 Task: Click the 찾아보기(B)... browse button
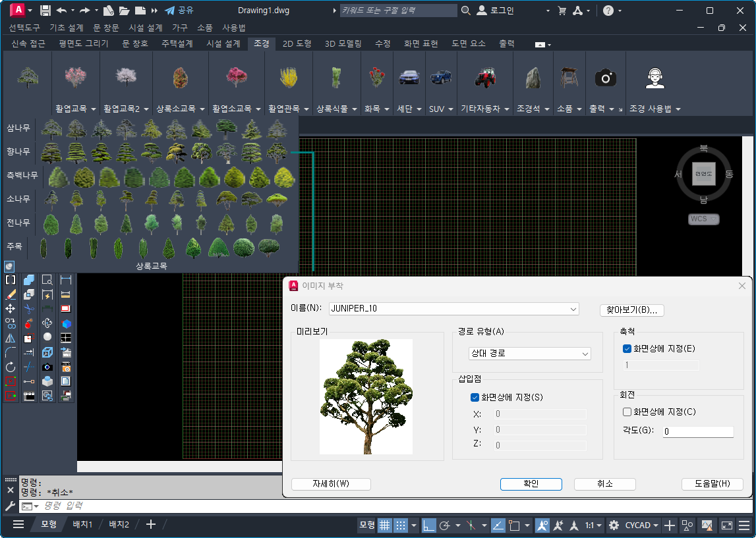[631, 309]
